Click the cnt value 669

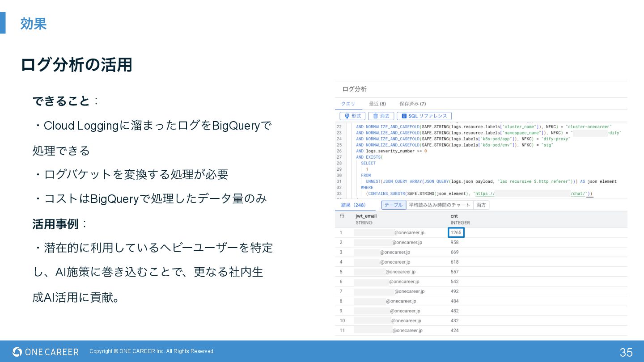(454, 252)
